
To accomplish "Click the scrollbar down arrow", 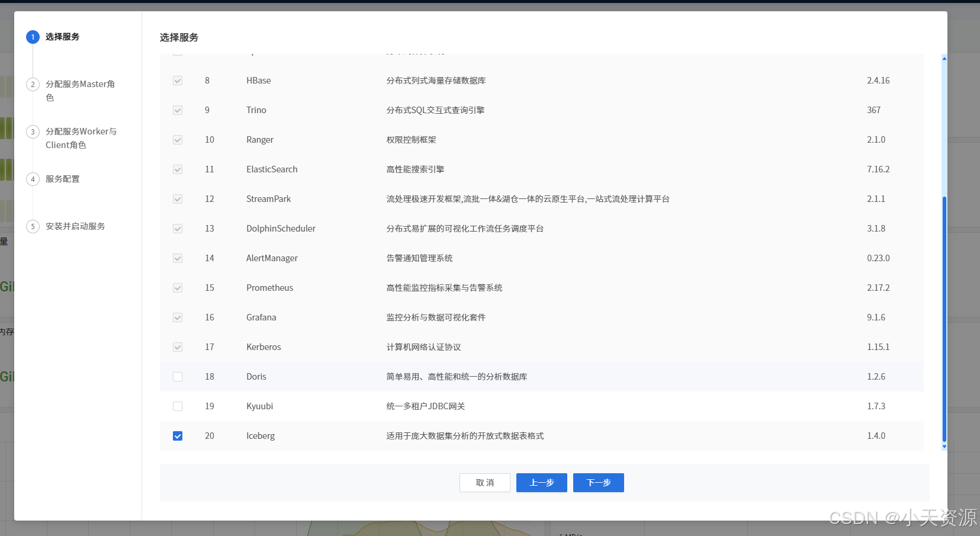I will click(x=944, y=447).
